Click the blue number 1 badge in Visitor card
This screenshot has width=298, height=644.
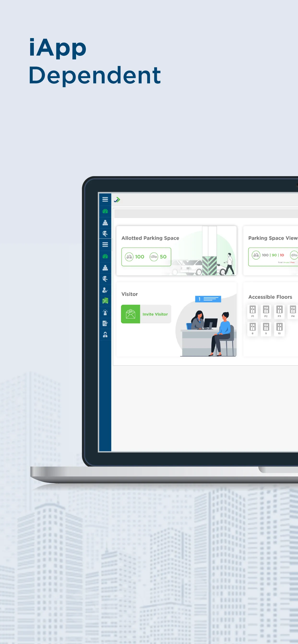pos(208,299)
